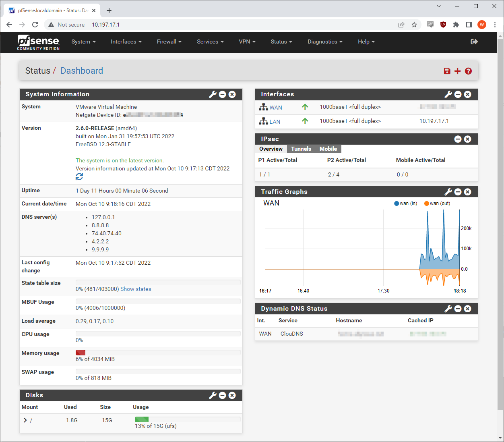Click the CPU usage progress bar

coord(158,334)
